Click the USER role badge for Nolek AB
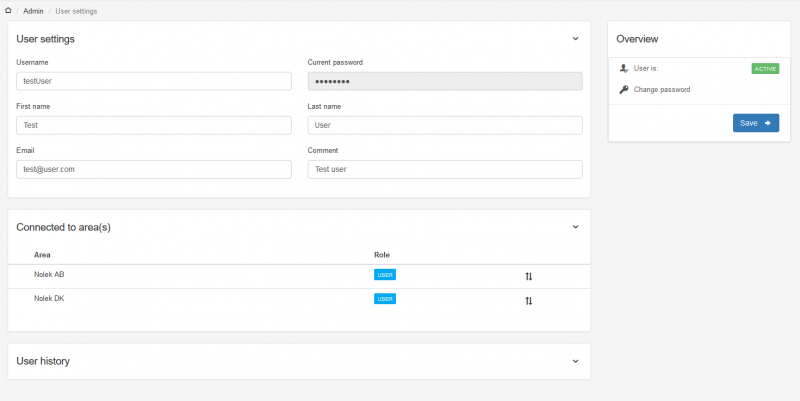The height and width of the screenshot is (401, 800). pyautogui.click(x=385, y=275)
